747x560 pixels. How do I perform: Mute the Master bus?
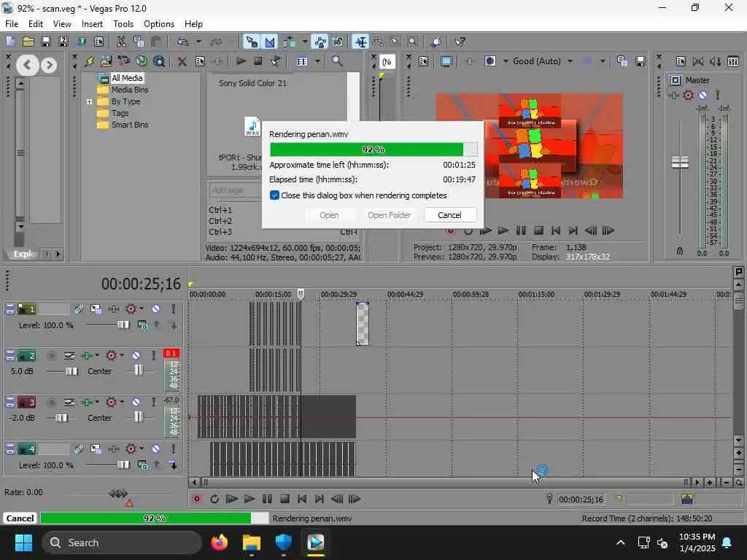click(703, 96)
